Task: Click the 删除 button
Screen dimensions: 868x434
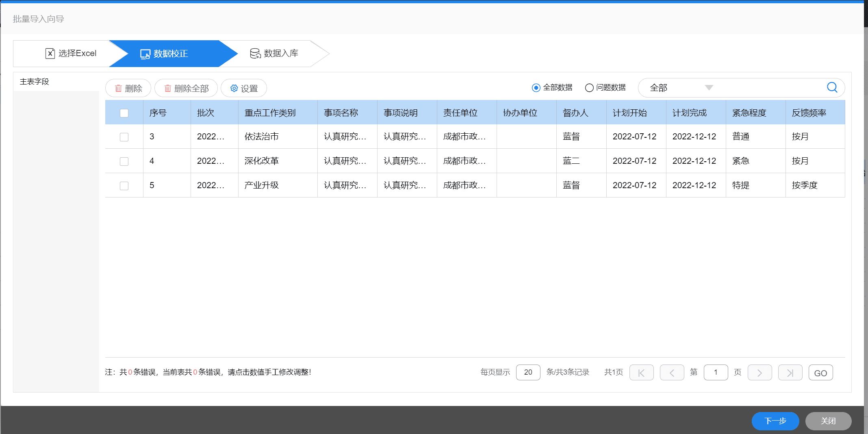Action: point(128,88)
